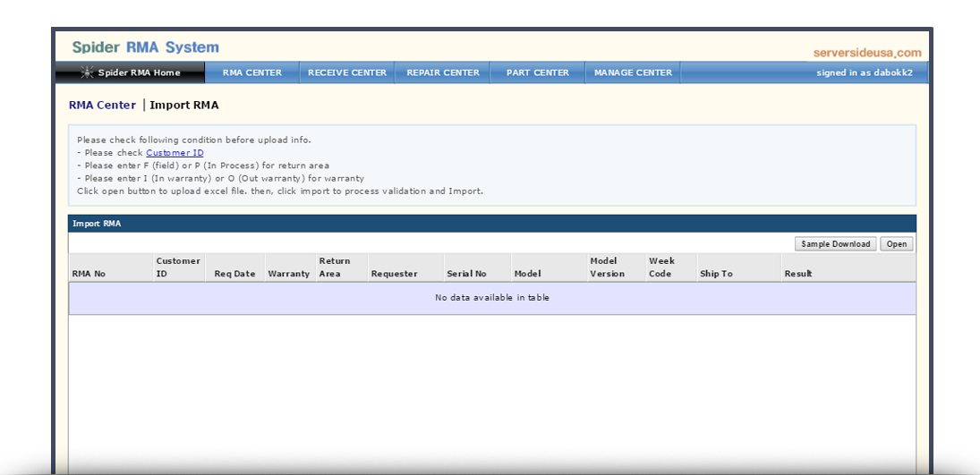Sort table by Req Date column
980x475 pixels.
click(x=235, y=267)
